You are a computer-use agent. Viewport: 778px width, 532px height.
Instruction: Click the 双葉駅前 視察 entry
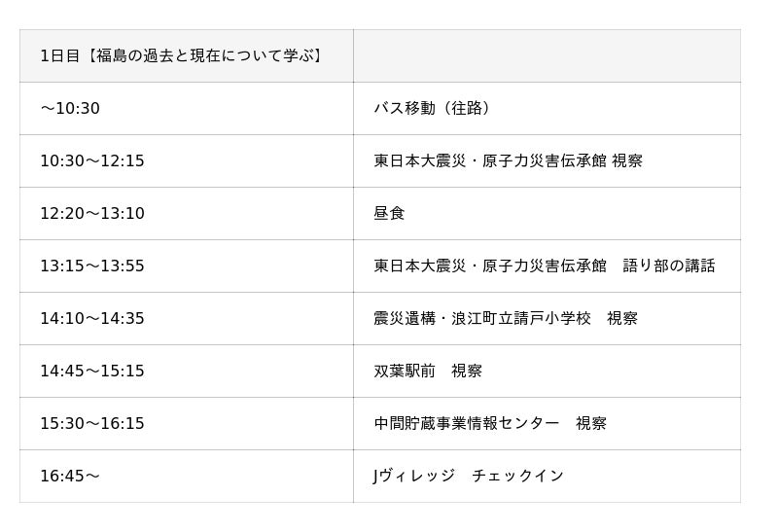547,372
